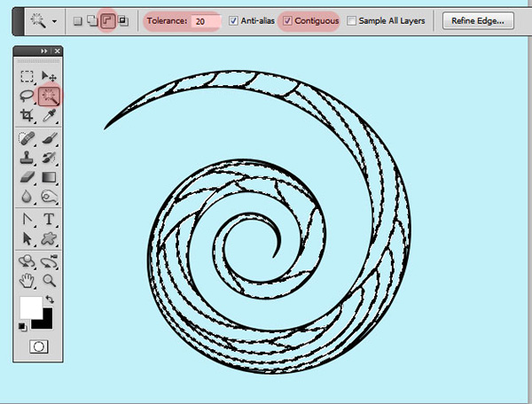The image size is (532, 404).
Task: Select the Clone Stamp tool
Action: point(27,158)
